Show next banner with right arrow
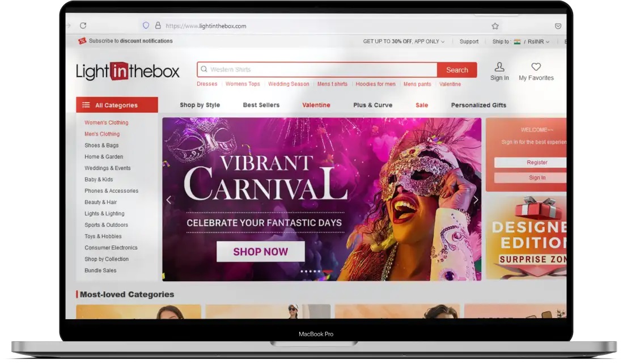Viewport: 623px width, 364px height. coord(476,200)
